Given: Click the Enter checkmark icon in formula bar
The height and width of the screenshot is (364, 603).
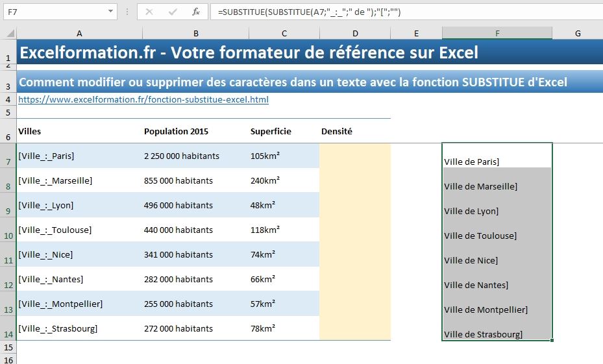Looking at the screenshot, I should (x=172, y=12).
